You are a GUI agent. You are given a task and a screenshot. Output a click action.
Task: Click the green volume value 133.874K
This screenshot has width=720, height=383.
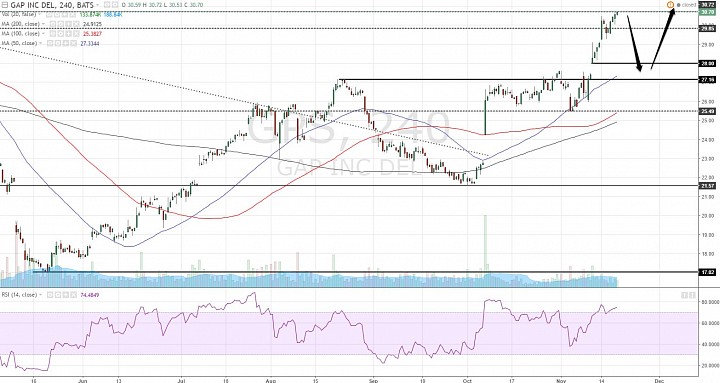(90, 14)
